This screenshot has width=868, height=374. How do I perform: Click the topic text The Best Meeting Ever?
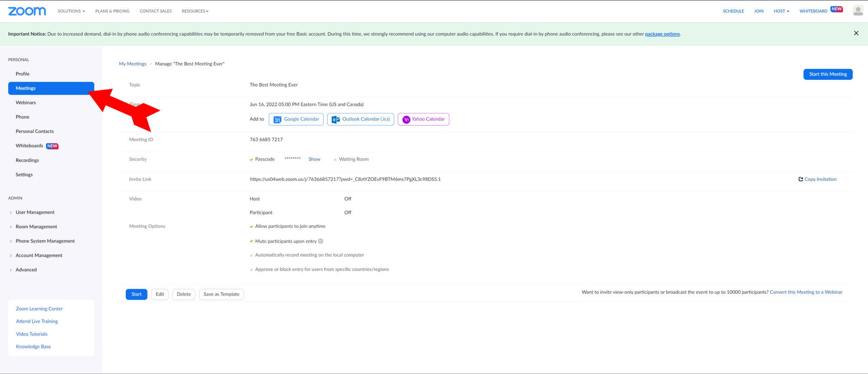pyautogui.click(x=274, y=85)
